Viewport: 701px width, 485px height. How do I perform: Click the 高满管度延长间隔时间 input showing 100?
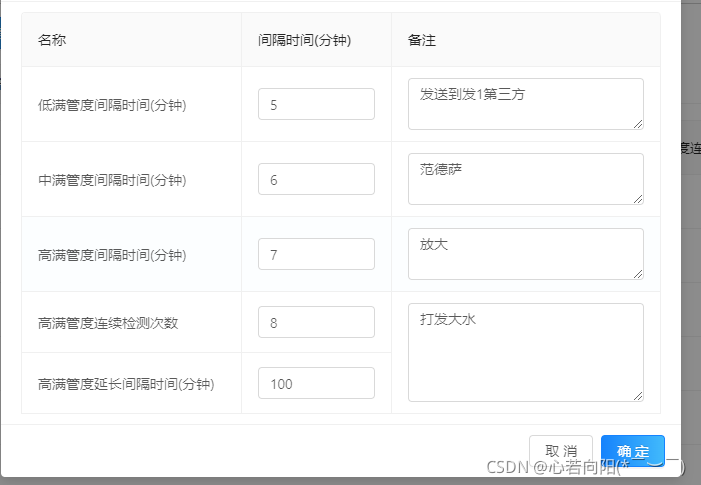(x=316, y=383)
